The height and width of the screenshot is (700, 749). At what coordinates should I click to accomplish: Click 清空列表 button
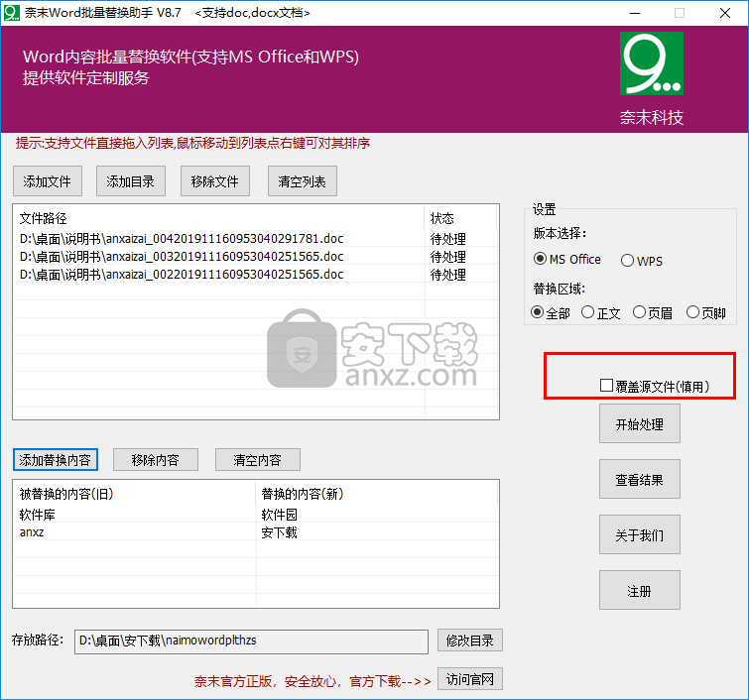(303, 181)
